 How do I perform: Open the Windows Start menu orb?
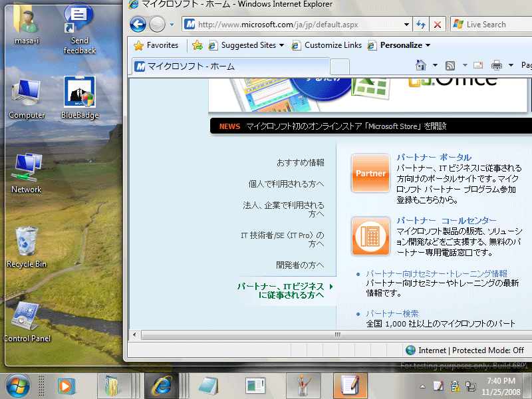click(17, 386)
